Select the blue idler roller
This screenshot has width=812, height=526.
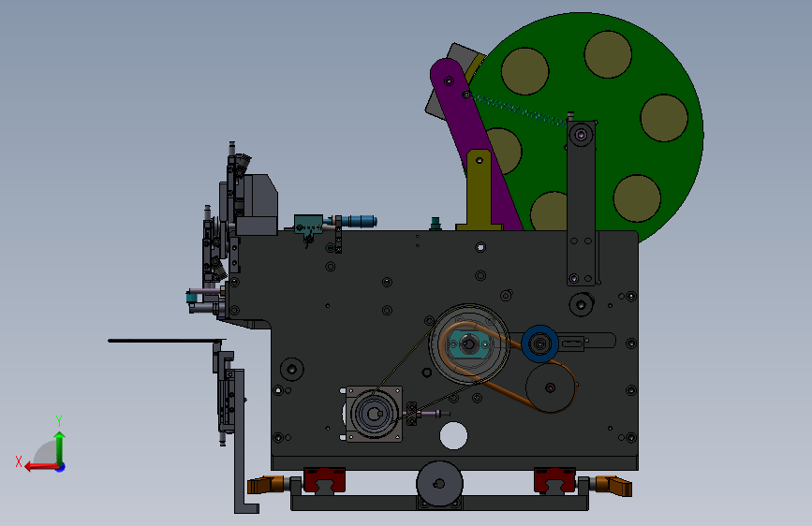click(x=539, y=343)
